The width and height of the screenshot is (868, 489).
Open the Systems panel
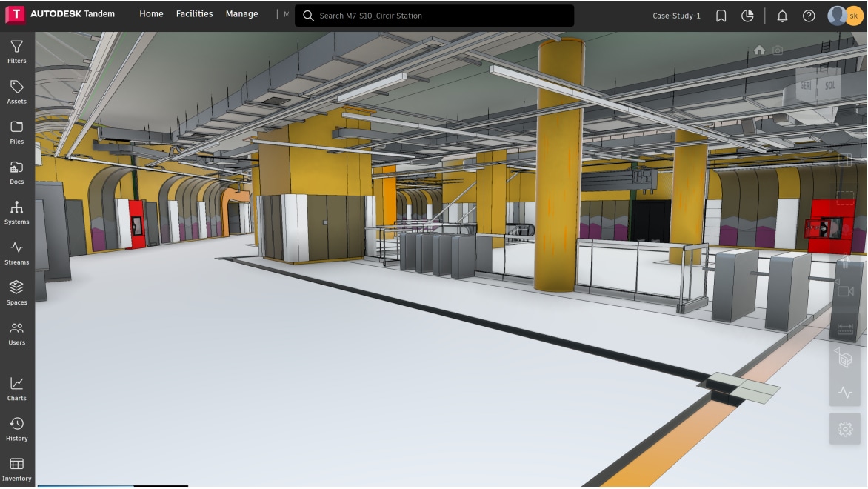(16, 213)
